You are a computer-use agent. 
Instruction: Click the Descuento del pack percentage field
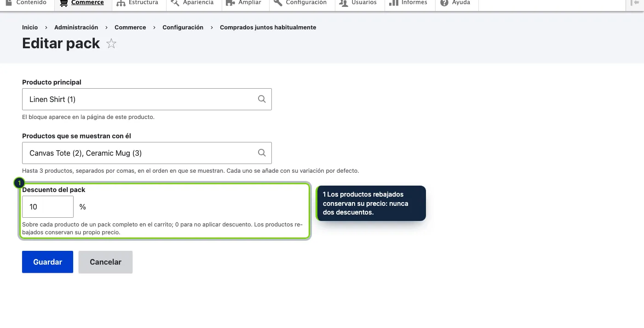48,207
